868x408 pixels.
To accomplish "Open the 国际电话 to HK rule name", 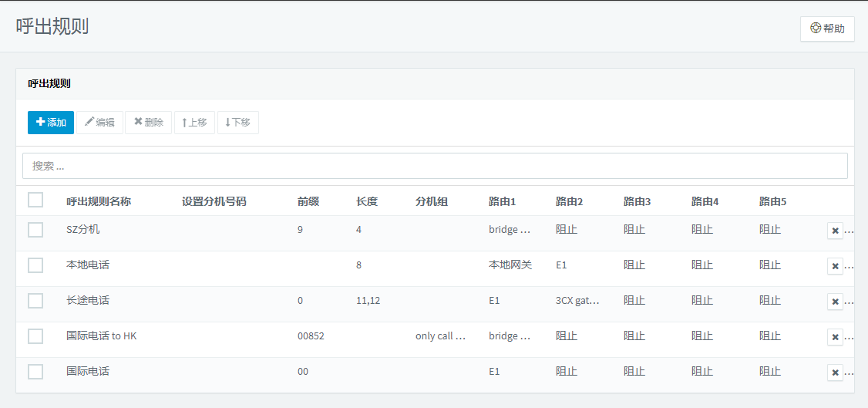I will [x=101, y=336].
